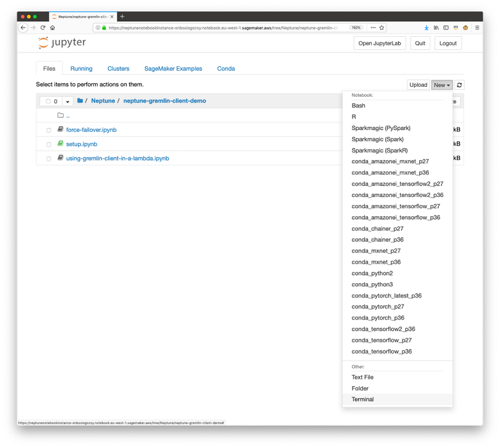Click the Quit button
The image size is (500, 448).
[x=420, y=43]
